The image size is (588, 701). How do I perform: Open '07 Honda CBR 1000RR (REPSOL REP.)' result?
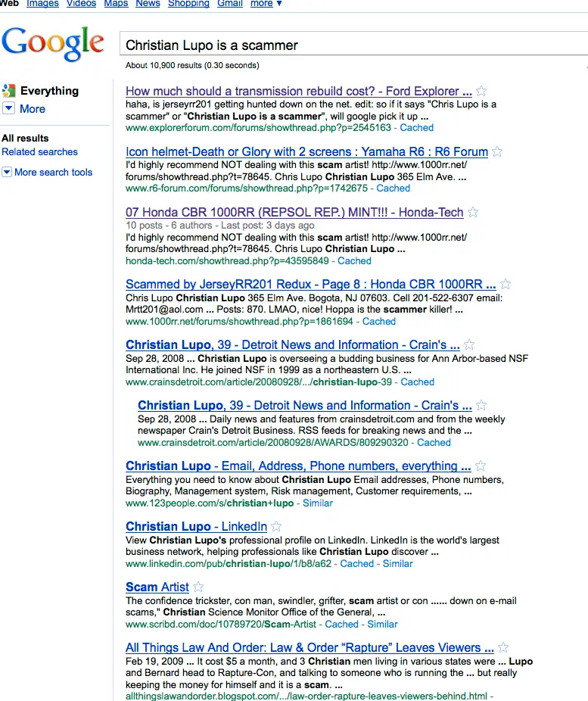[x=294, y=213]
